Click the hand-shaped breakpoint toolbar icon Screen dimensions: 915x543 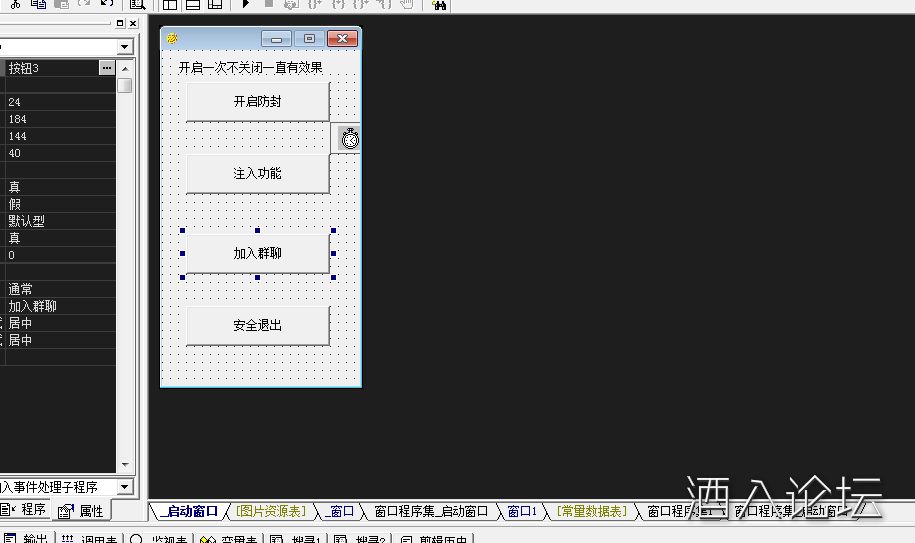406,5
